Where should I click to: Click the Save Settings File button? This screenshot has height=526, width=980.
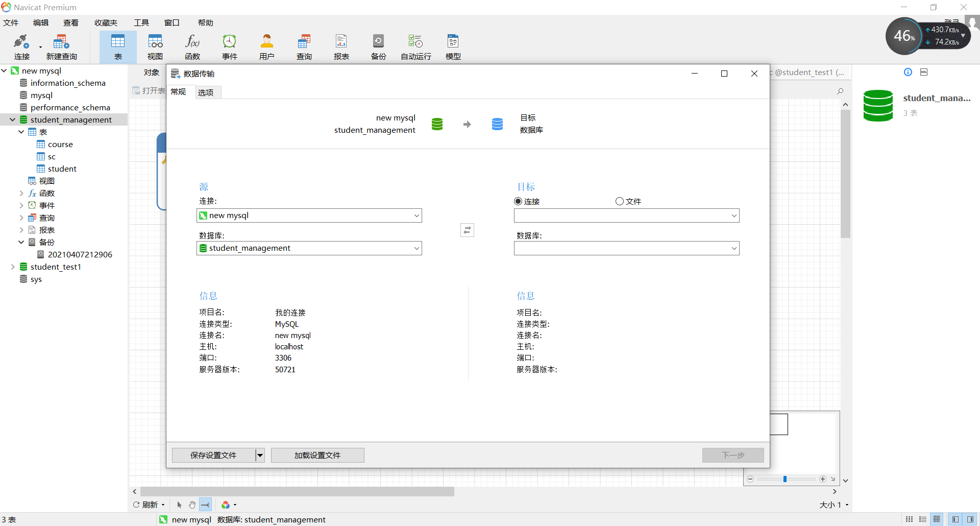(213, 455)
